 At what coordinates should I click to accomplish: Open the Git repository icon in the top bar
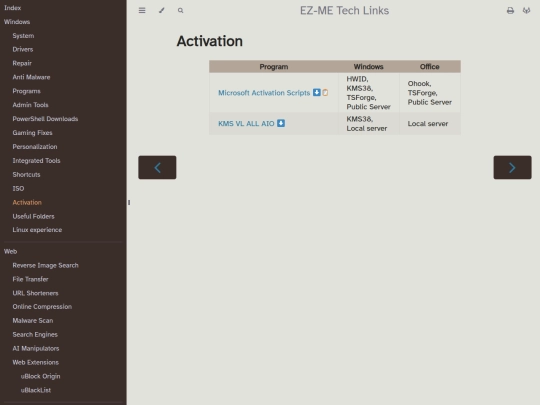[526, 11]
